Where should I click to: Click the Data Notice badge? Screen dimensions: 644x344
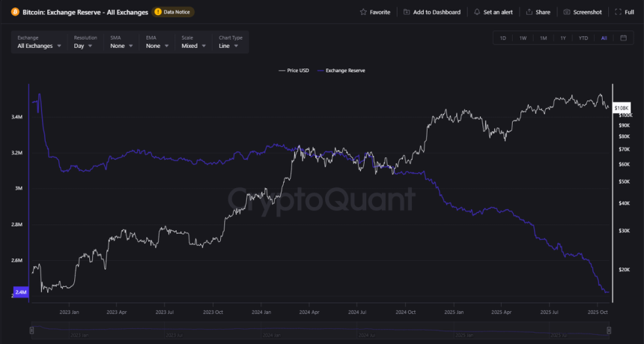coord(173,12)
